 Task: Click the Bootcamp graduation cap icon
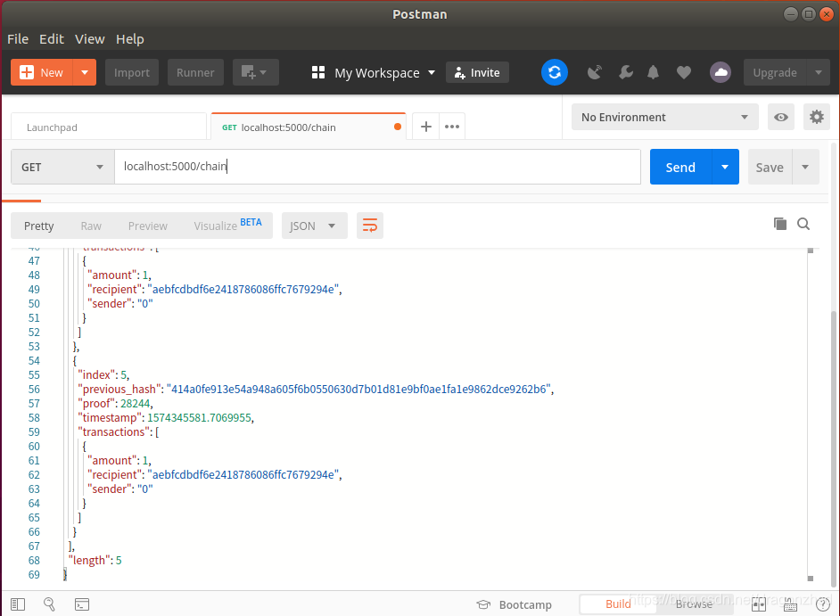(x=483, y=604)
